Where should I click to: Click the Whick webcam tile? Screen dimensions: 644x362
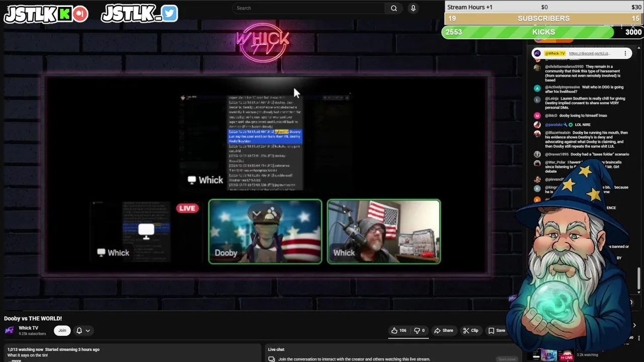click(x=384, y=231)
